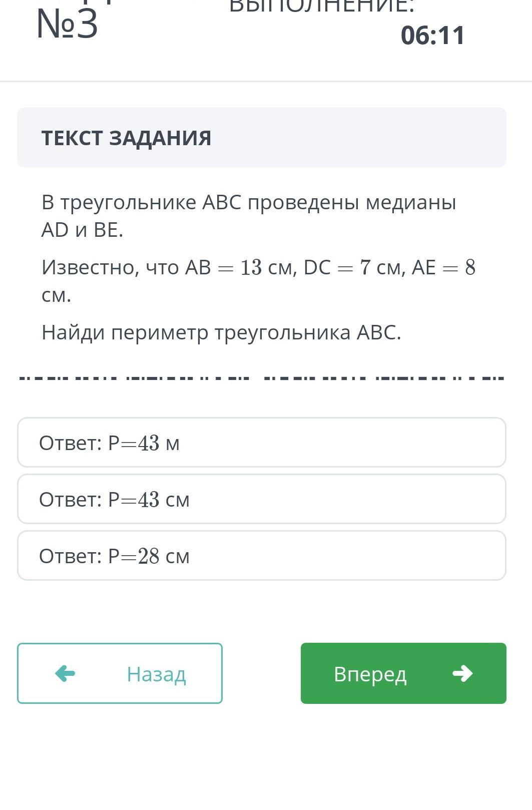Click the №3 task number label
The height and width of the screenshot is (810, 532).
(67, 24)
